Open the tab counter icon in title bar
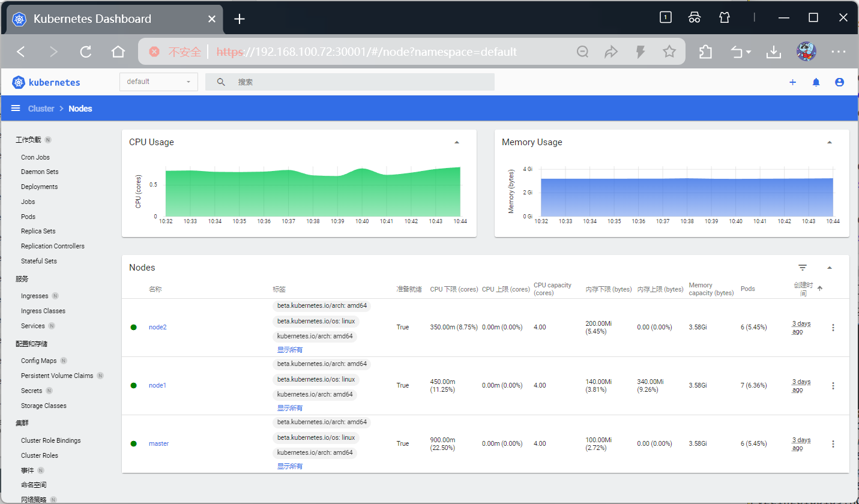Screen dimensions: 859x504 point(665,17)
